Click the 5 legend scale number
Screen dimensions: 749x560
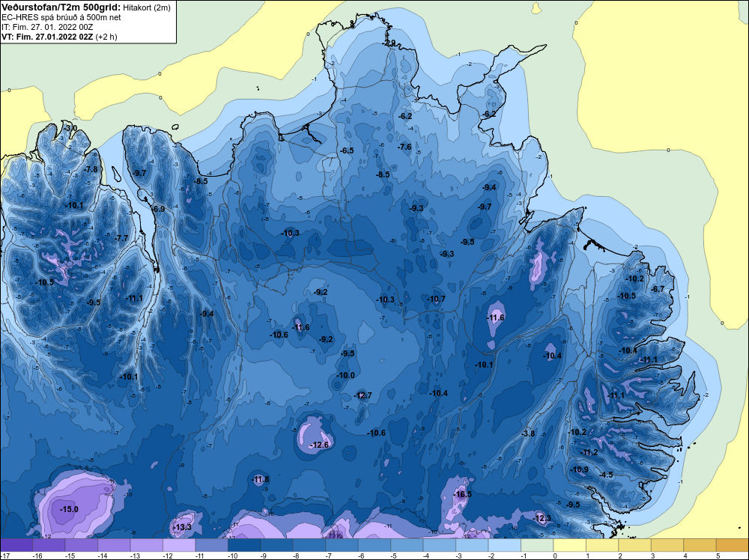coord(718,556)
